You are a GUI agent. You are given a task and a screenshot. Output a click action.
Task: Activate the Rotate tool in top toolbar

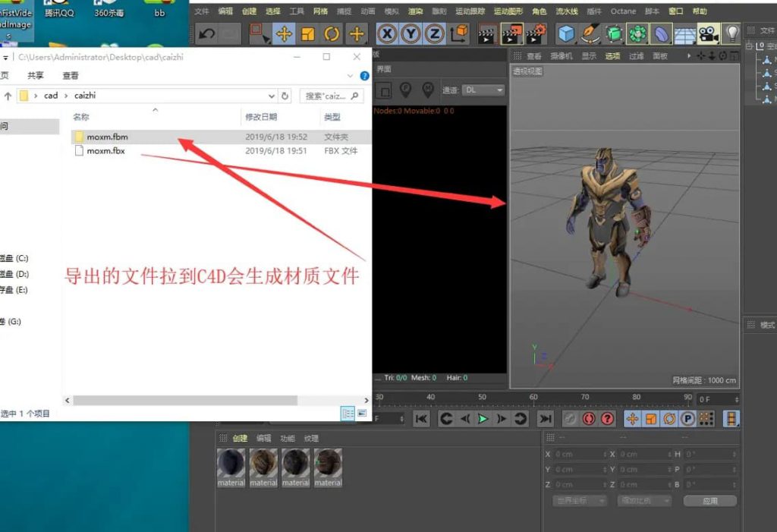(332, 33)
